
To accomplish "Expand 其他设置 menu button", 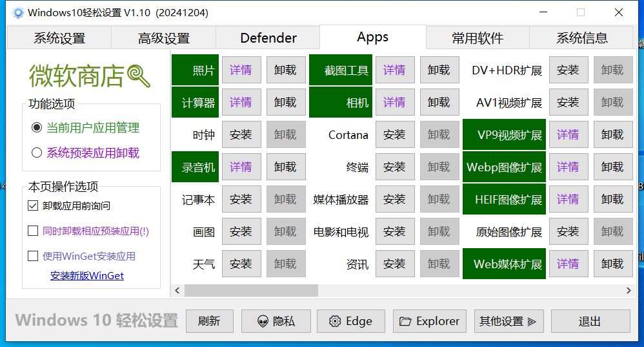I will tap(509, 321).
